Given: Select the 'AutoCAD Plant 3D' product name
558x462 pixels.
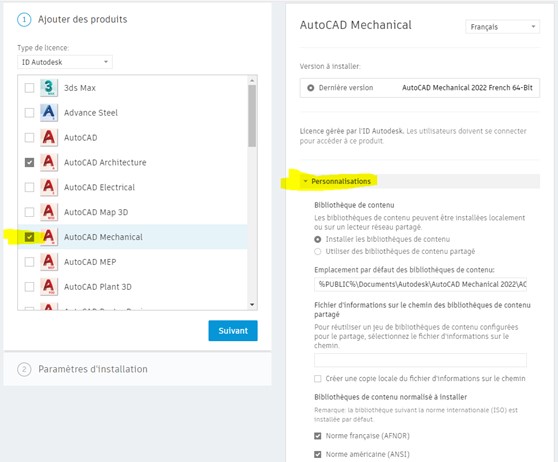Looking at the screenshot, I should (98, 287).
